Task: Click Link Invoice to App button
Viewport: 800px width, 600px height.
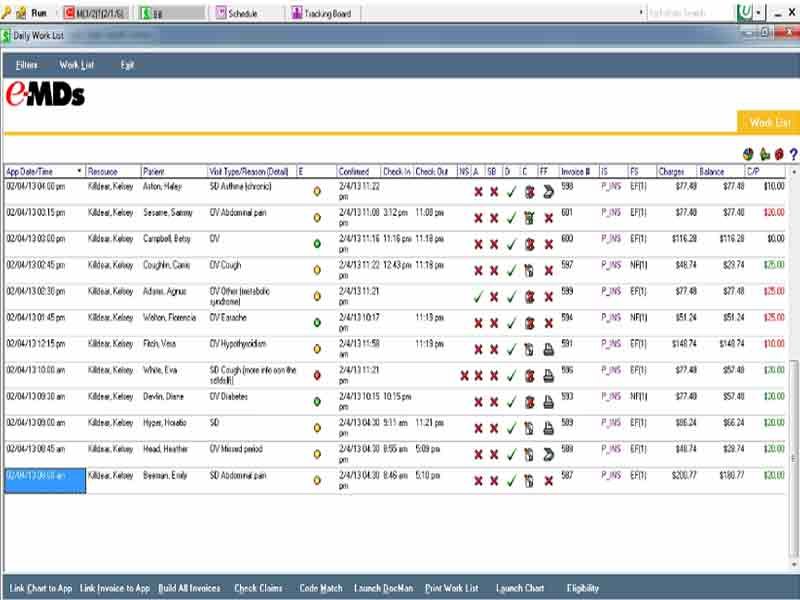Action: coord(115,588)
